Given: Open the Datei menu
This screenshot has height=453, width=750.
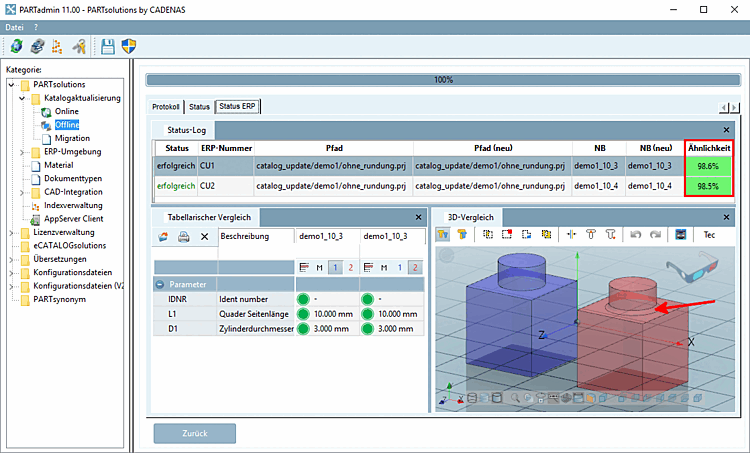Looking at the screenshot, I should click(x=14, y=27).
